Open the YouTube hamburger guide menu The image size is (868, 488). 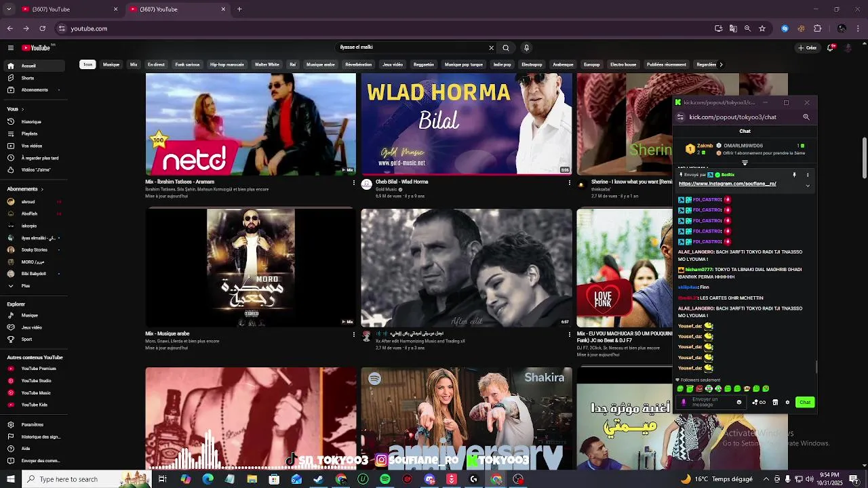tap(11, 47)
